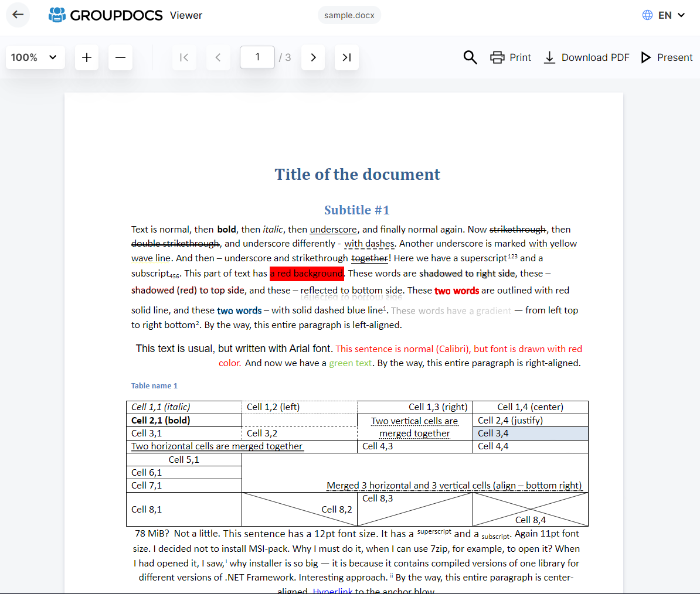The width and height of the screenshot is (700, 594).
Task: Click the page number input field
Action: coord(257,57)
